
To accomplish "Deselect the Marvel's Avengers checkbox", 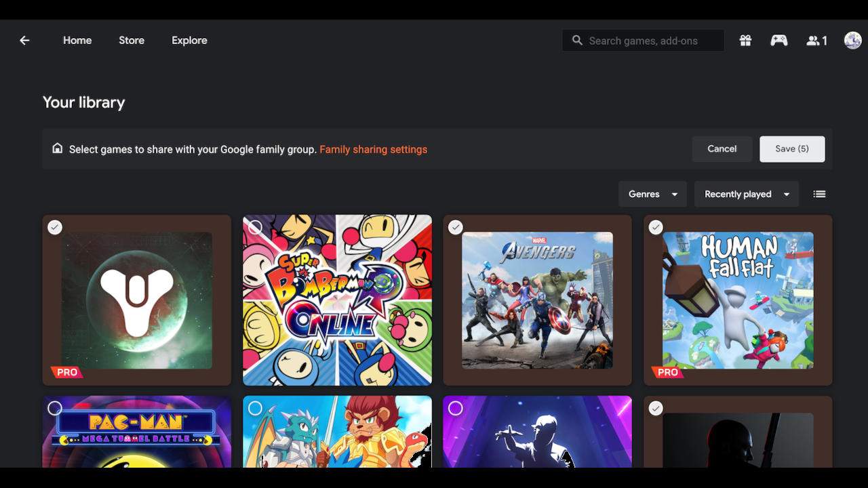I will click(x=455, y=227).
